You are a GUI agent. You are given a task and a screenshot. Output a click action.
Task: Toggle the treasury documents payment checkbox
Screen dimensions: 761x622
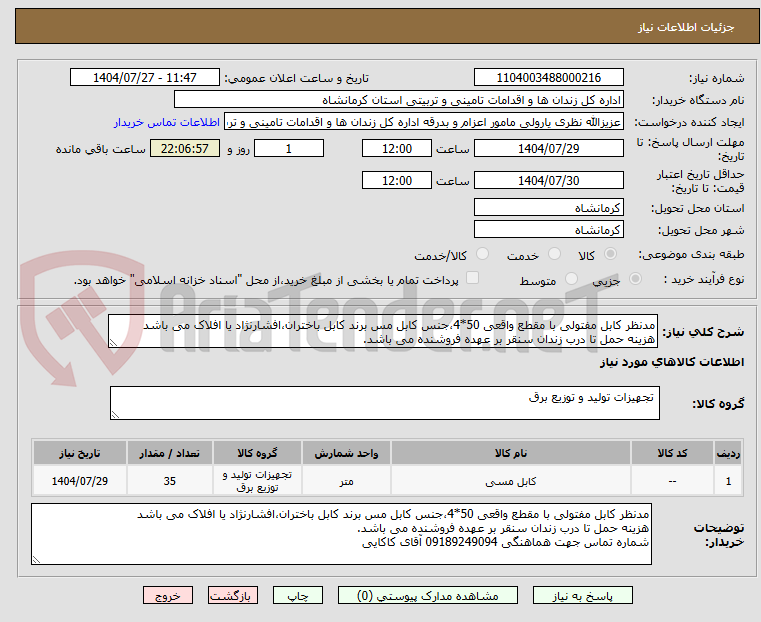(473, 279)
